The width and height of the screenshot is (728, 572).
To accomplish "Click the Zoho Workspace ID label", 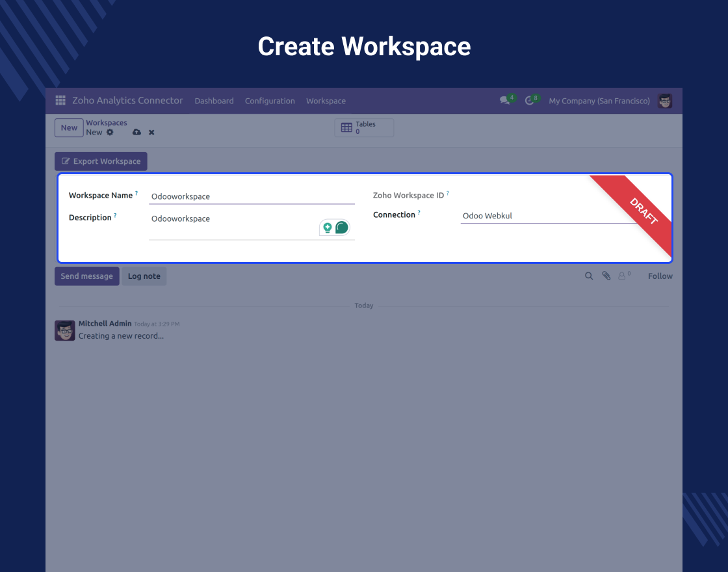I will (x=408, y=196).
